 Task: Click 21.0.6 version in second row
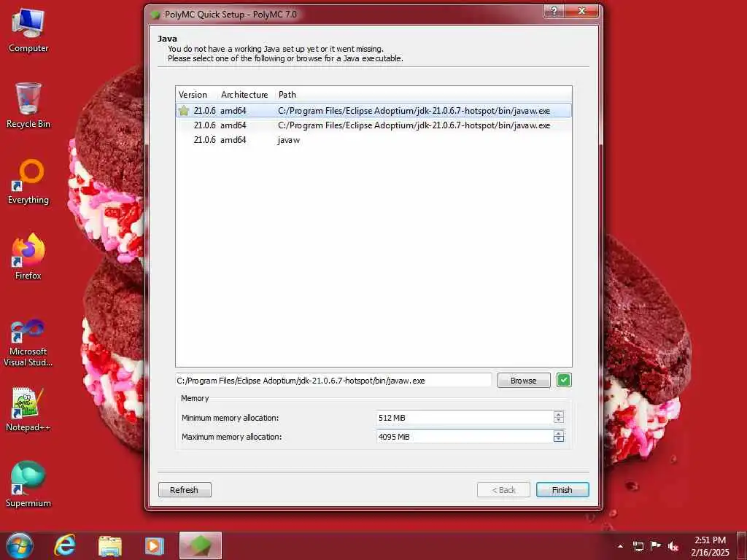(204, 125)
